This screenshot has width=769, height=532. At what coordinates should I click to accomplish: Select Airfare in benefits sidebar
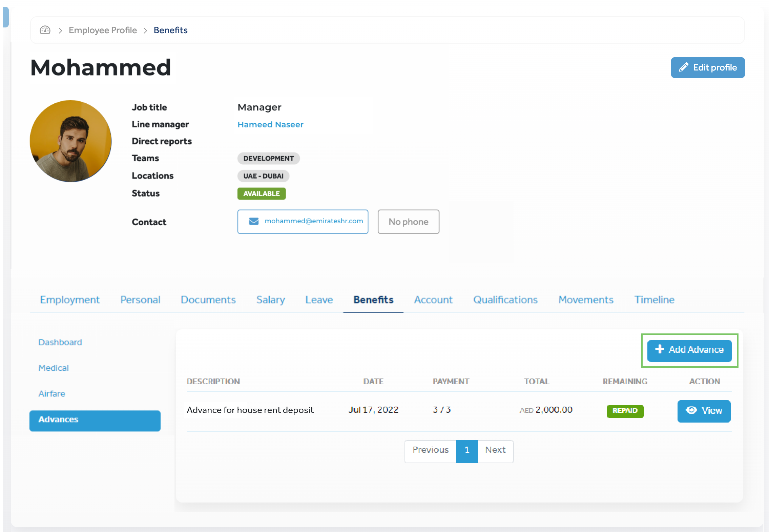point(51,394)
